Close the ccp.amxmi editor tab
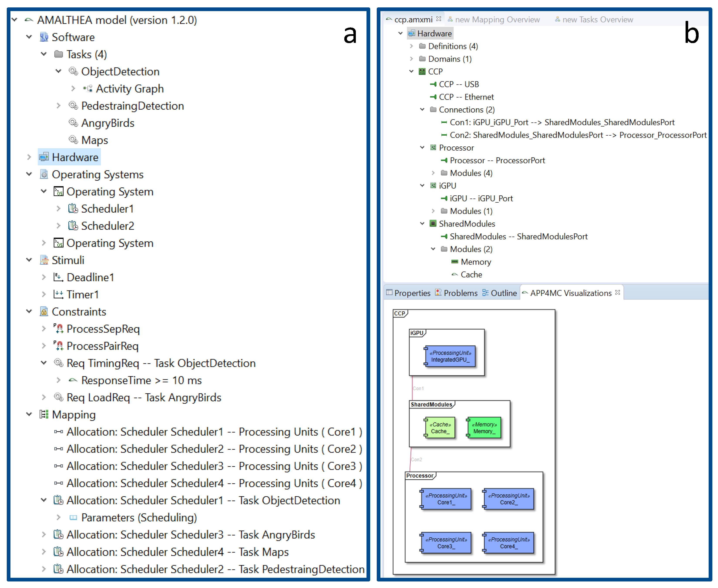718x588 pixels. click(x=439, y=19)
